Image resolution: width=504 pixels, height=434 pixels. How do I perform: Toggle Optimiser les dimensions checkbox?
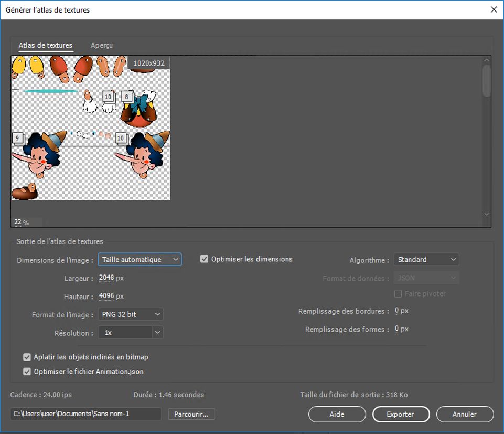(x=205, y=259)
